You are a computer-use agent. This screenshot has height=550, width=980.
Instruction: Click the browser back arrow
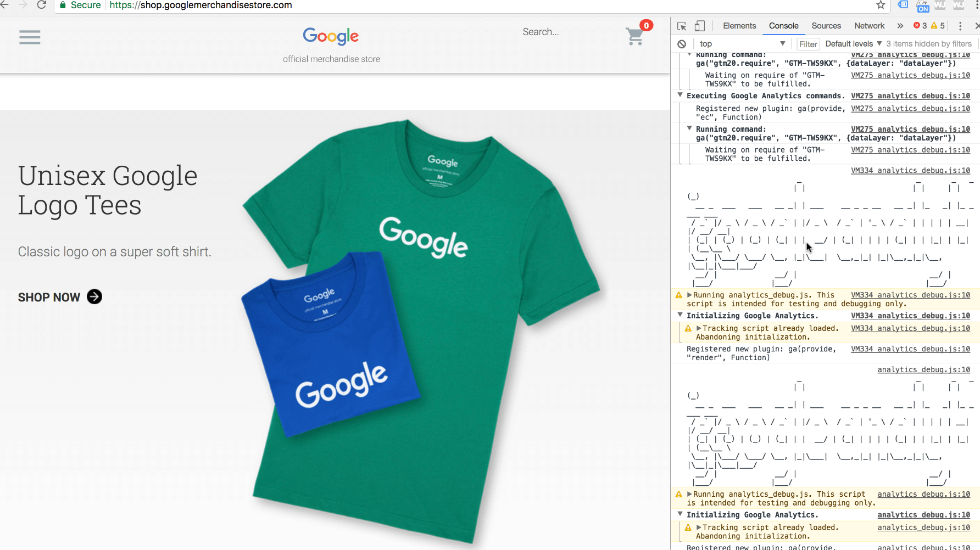click(4, 5)
